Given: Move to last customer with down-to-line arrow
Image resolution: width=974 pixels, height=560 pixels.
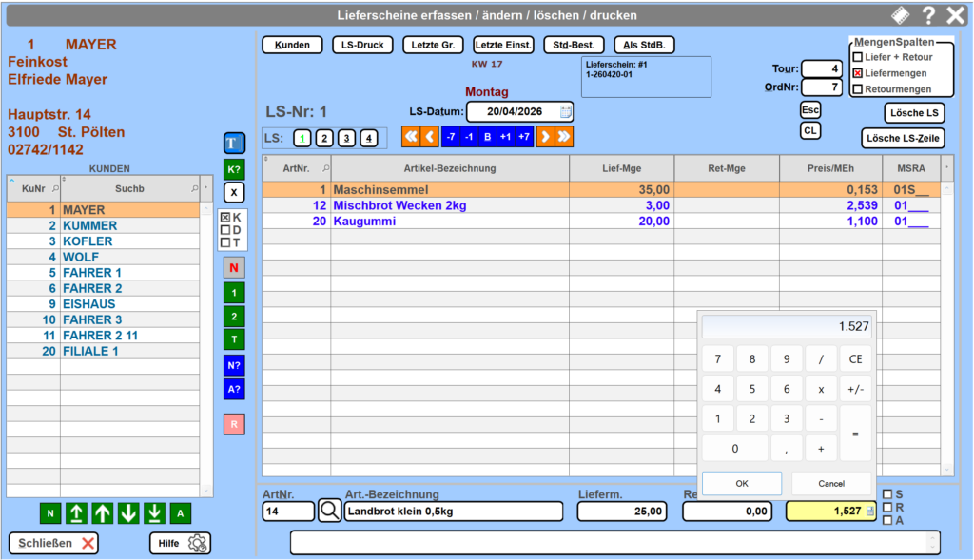Looking at the screenshot, I should point(154,513).
